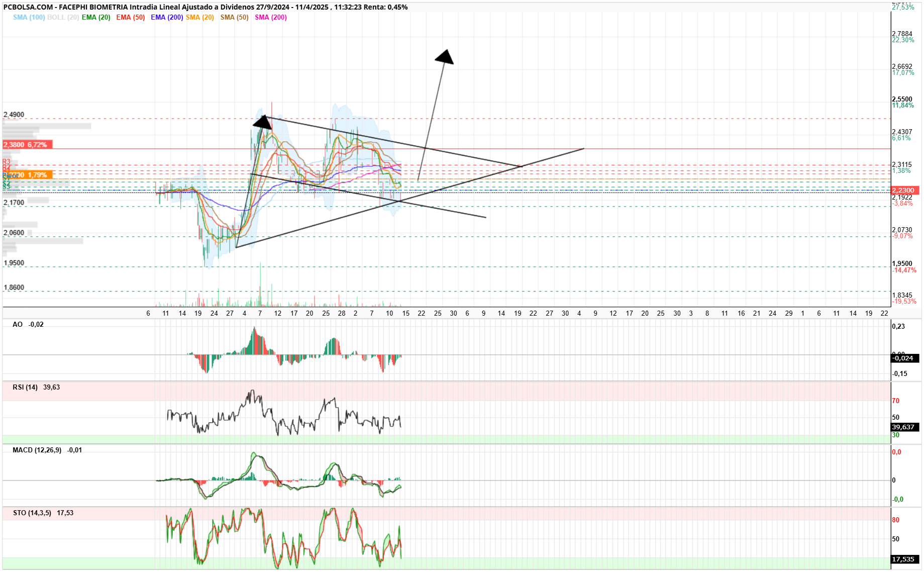This screenshot has height=572, width=924.
Task: Click the 2,4900 price level label
Action: [x=14, y=115]
